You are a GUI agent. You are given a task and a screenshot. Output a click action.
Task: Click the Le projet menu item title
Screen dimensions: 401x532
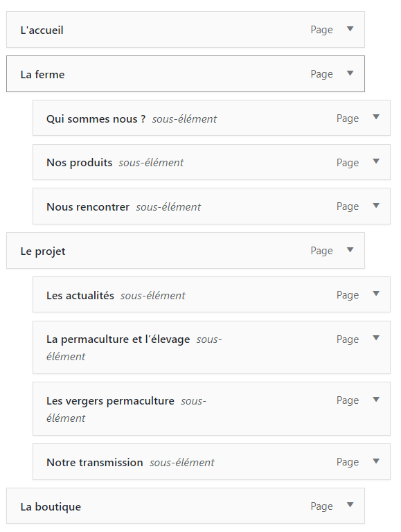(43, 251)
